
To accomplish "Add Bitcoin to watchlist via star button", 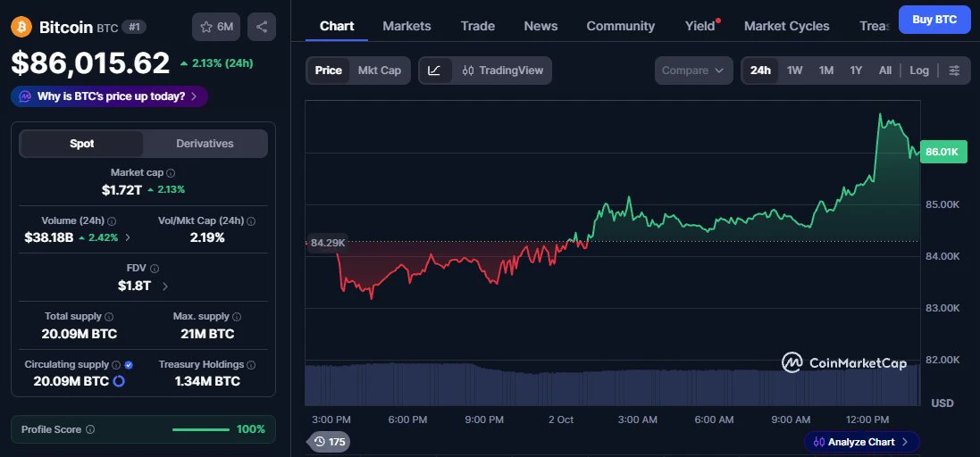I will (216, 27).
